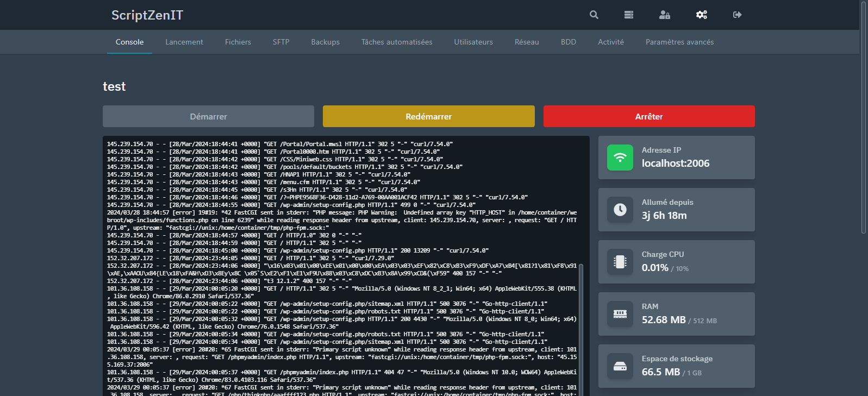
Task: Click the Adresse IP label
Action: pyautogui.click(x=661, y=150)
